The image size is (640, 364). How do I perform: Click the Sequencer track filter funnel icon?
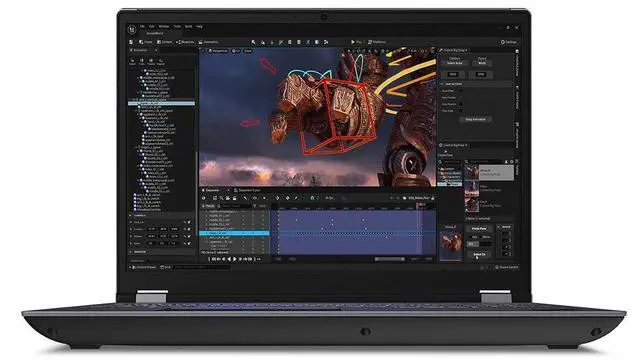(x=255, y=206)
